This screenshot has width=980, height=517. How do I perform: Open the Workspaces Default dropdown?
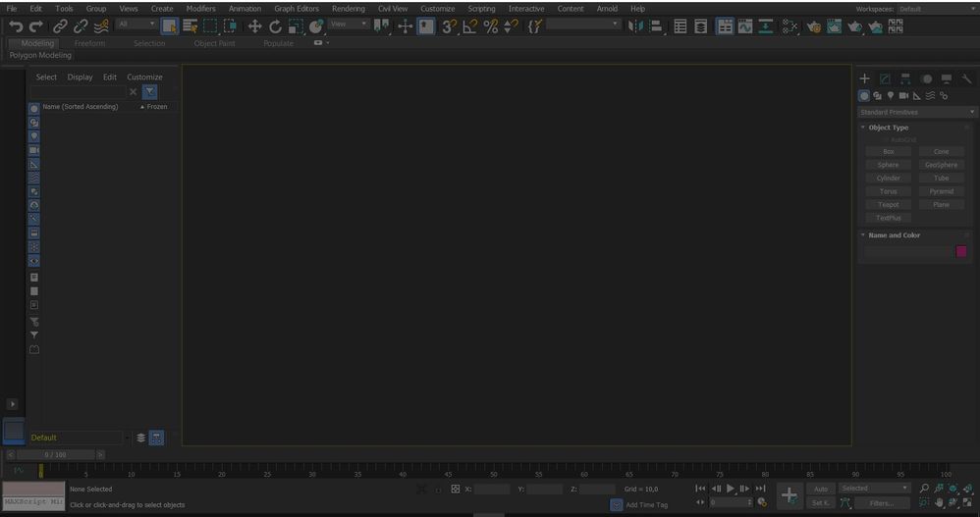938,9
